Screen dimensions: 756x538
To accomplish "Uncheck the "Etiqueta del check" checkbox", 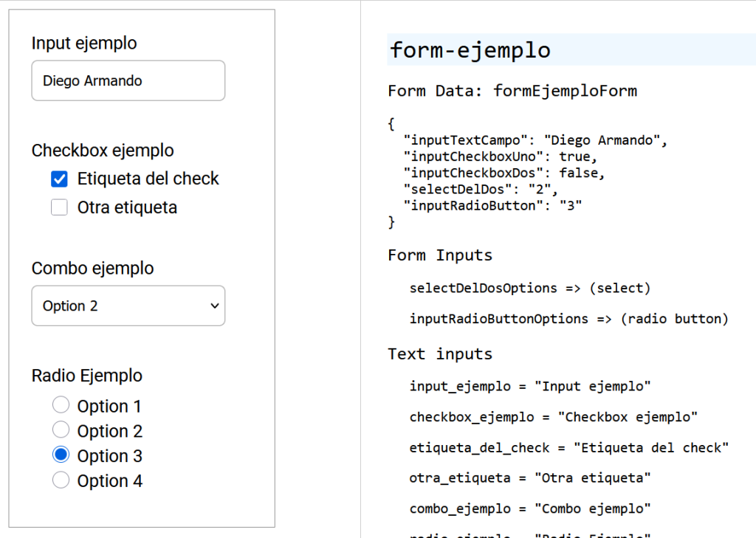I will 59,179.
